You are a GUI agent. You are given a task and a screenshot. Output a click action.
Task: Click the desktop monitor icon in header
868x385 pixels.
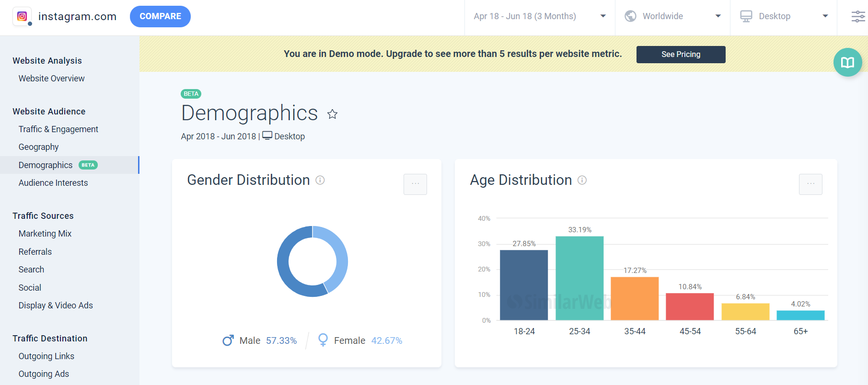coord(746,16)
